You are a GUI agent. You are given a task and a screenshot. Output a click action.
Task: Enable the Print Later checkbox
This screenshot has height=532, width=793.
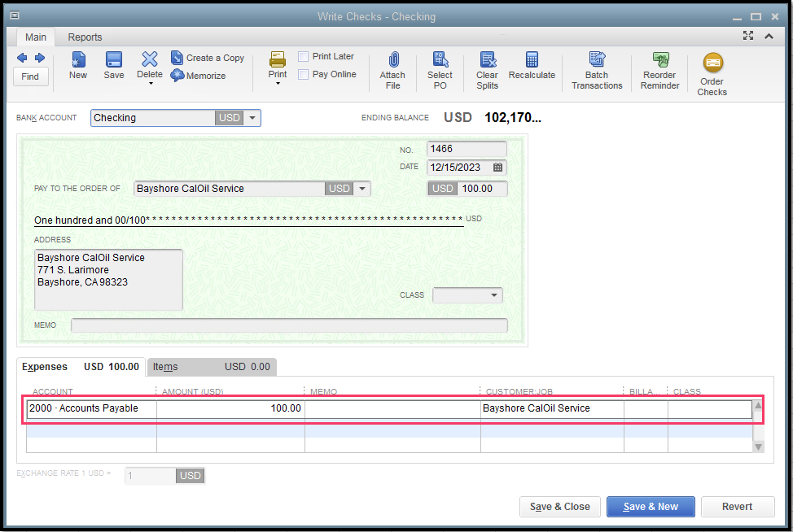[x=304, y=57]
